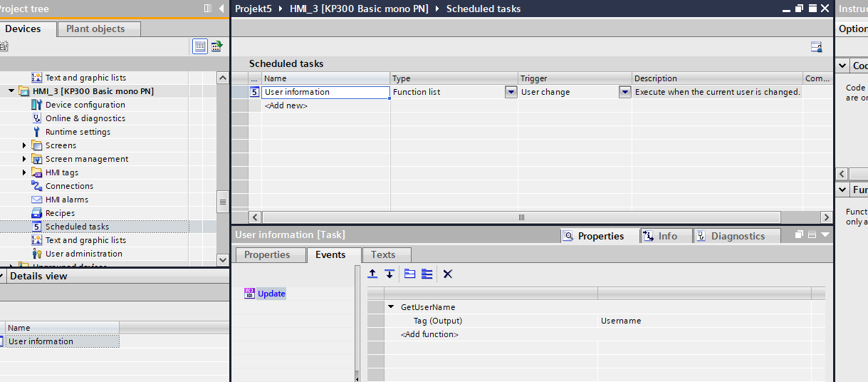This screenshot has height=382, width=868.
Task: Open the Type dropdown for User information
Action: point(511,92)
